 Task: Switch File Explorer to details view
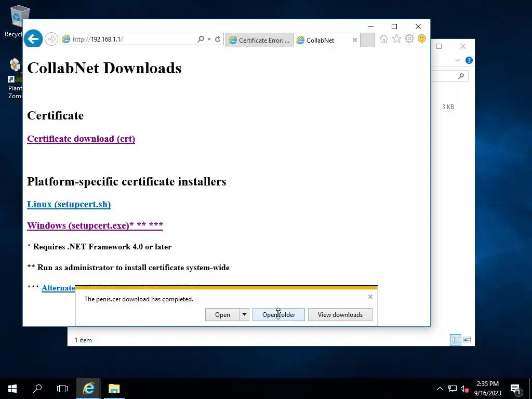click(x=456, y=340)
